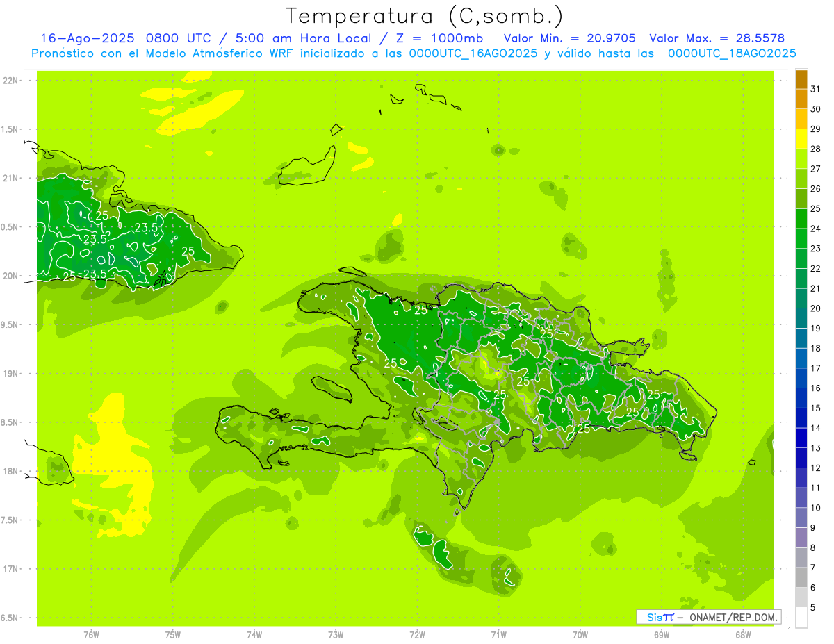This screenshot has width=834, height=644.
Task: Click the "73W" longitude label
Action: [x=336, y=635]
